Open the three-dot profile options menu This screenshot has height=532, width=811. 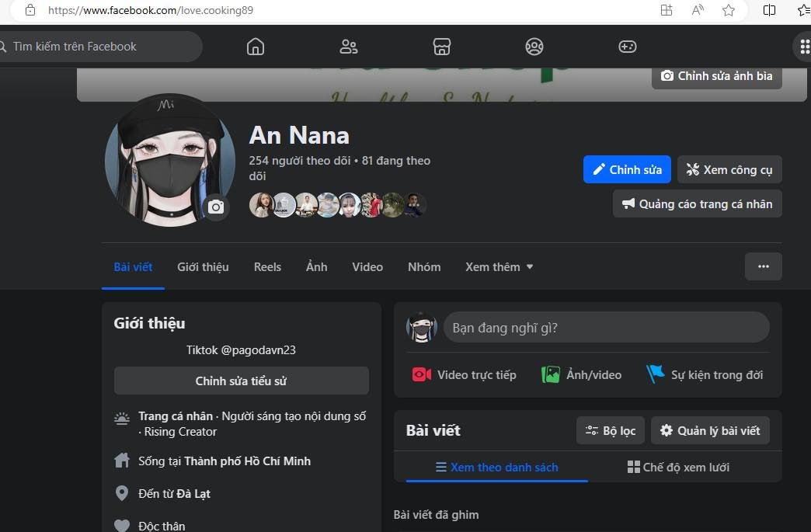(x=763, y=266)
